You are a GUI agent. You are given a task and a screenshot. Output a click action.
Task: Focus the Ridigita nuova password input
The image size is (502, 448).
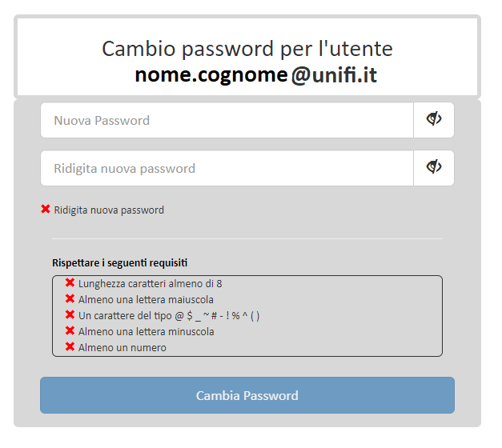(x=227, y=168)
